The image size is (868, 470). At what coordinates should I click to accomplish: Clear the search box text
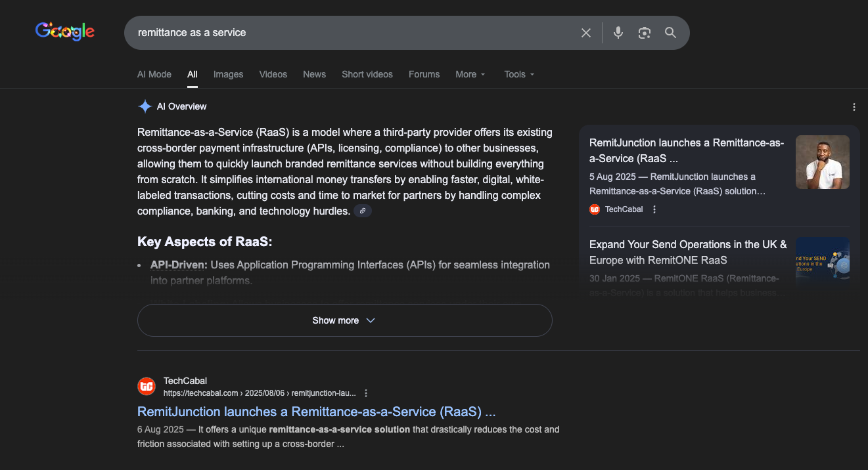coord(586,33)
